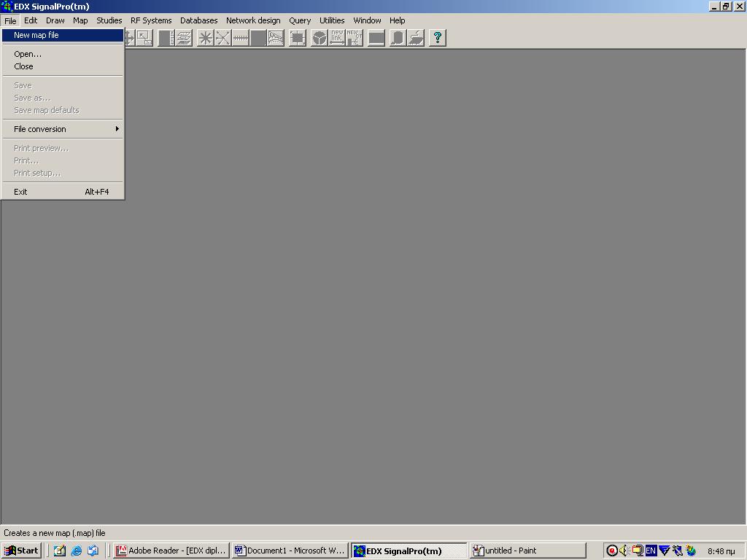Click the zoom window toolbar icon
Screen dimensions: 747x560
[x=144, y=38]
